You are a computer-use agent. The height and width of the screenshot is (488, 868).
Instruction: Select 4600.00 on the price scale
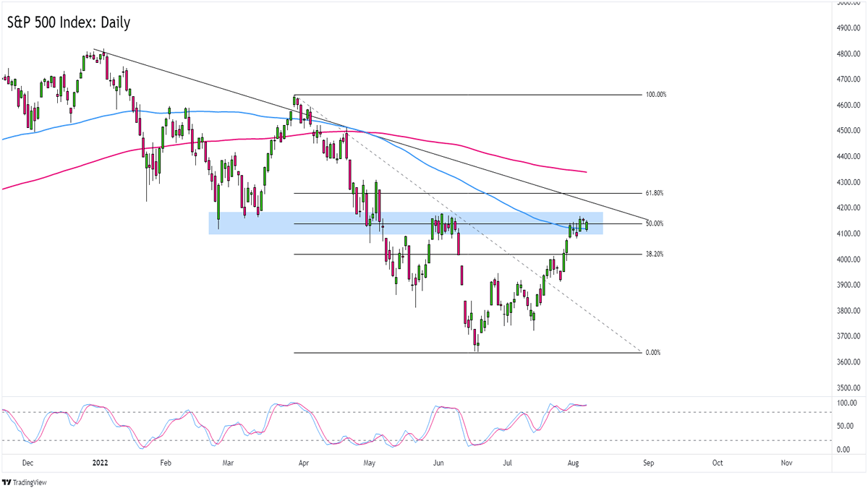[848, 106]
